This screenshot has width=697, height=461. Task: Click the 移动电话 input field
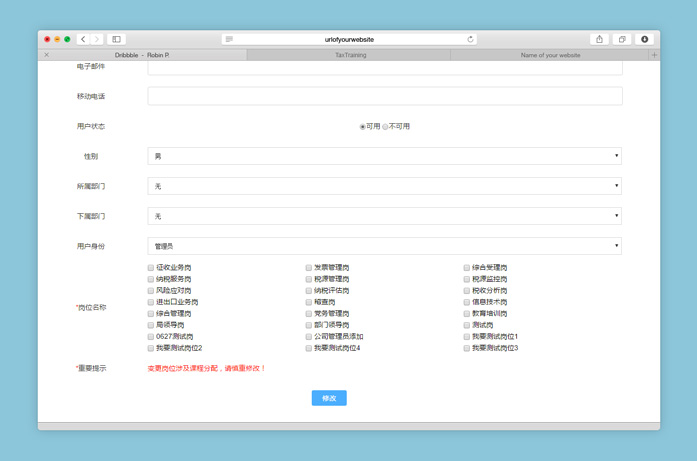(384, 96)
